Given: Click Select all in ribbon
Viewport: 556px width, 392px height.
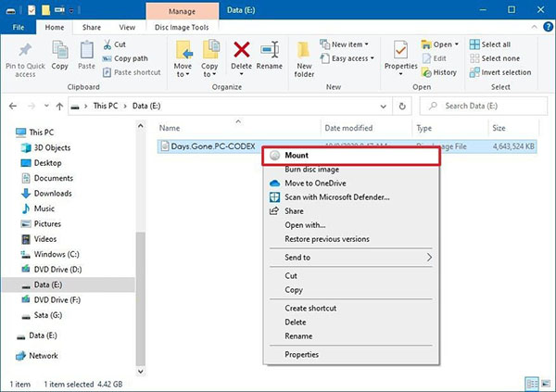Looking at the screenshot, I should click(x=490, y=44).
